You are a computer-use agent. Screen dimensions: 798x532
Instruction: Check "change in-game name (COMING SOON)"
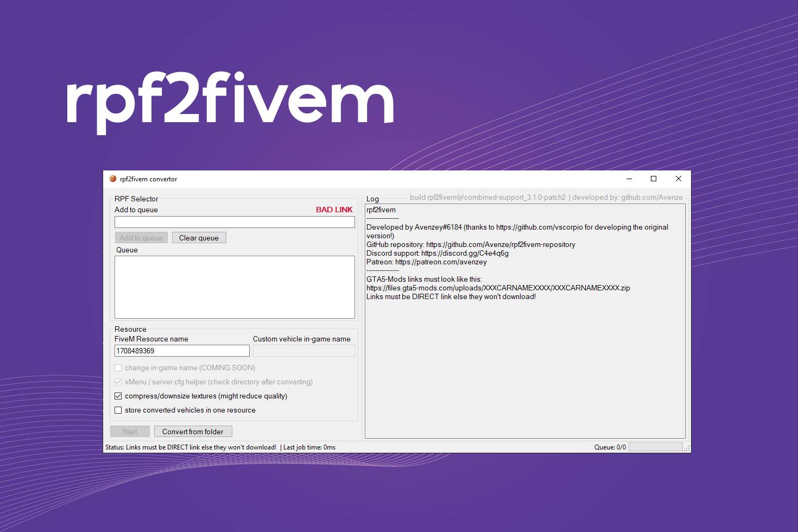(118, 368)
